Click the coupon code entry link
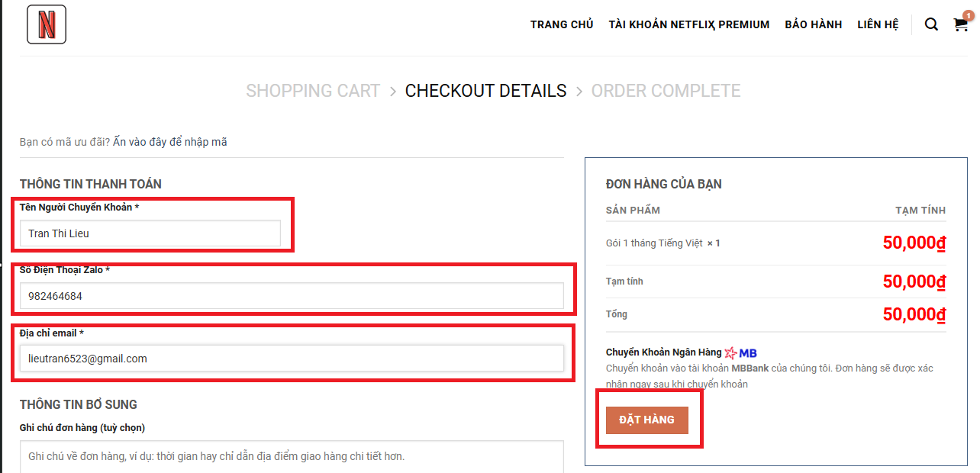This screenshot has height=473, width=980. [x=169, y=142]
